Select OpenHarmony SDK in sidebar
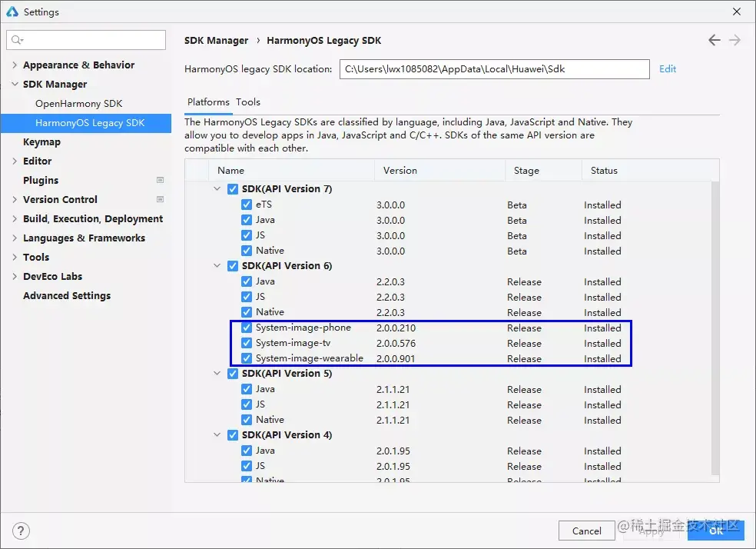This screenshot has height=549, width=756. coord(78,104)
